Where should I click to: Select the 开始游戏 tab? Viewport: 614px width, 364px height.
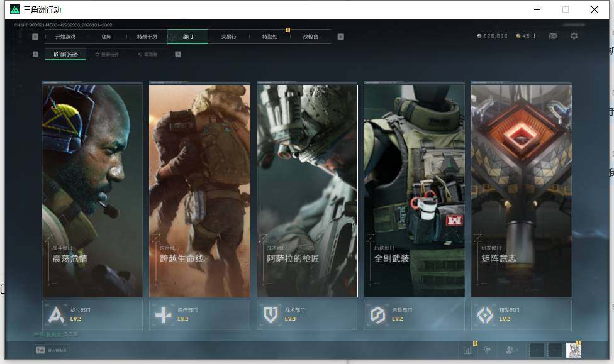pos(65,36)
